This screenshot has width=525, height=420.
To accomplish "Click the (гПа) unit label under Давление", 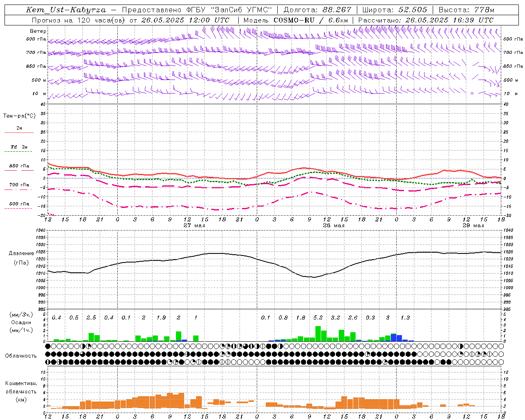I will (x=21, y=263).
